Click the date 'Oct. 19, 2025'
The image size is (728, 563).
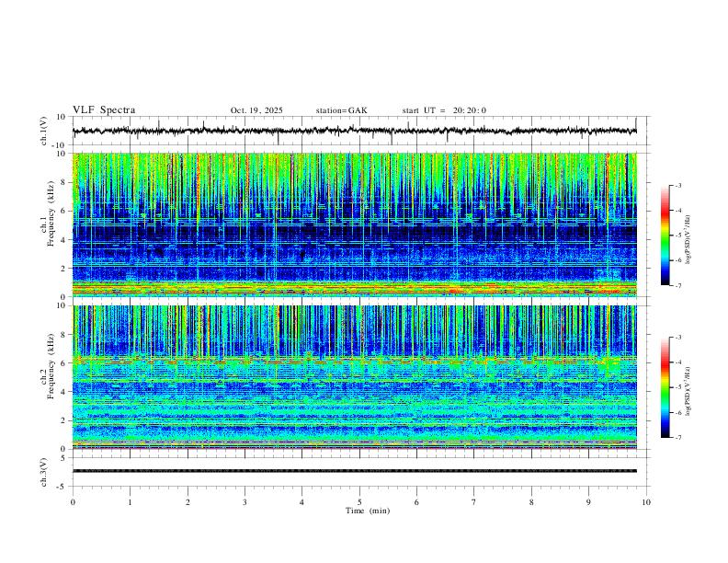[256, 110]
